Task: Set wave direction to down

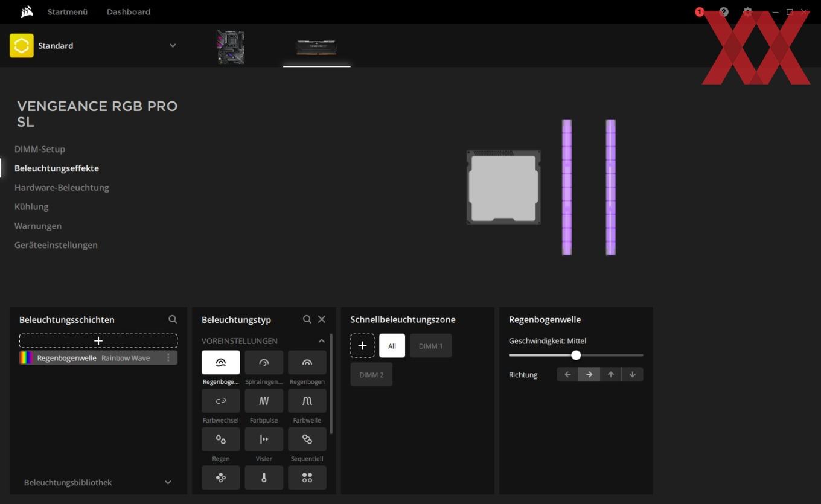Action: coord(633,374)
